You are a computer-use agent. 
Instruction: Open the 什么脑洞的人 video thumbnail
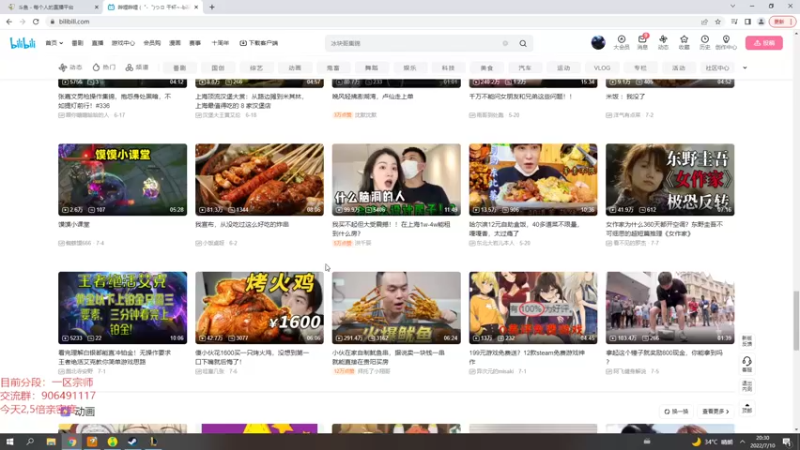coord(396,180)
